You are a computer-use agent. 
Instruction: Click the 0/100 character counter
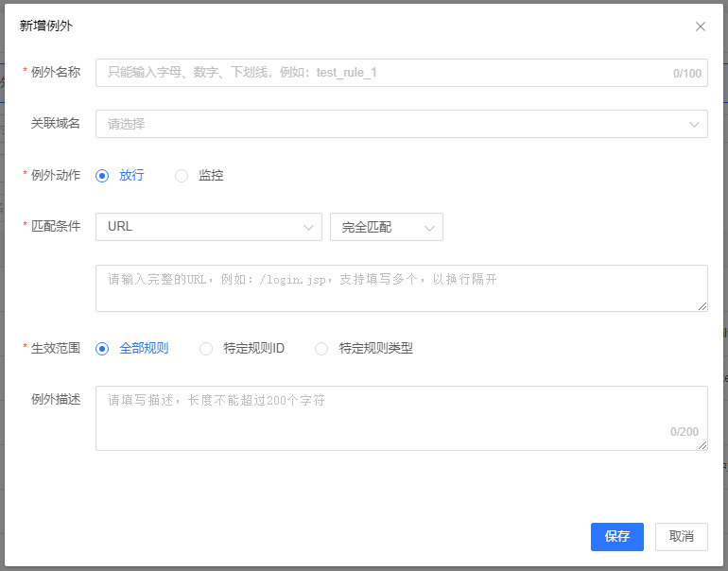pyautogui.click(x=687, y=74)
